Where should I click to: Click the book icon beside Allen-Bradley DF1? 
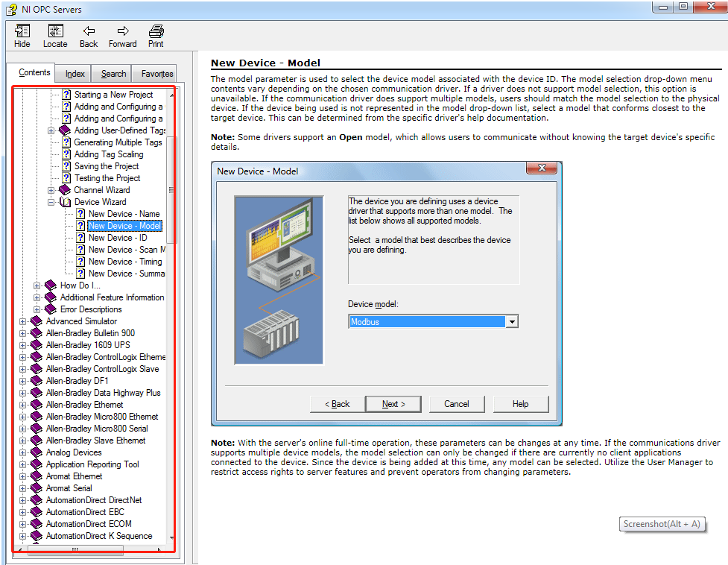[37, 381]
